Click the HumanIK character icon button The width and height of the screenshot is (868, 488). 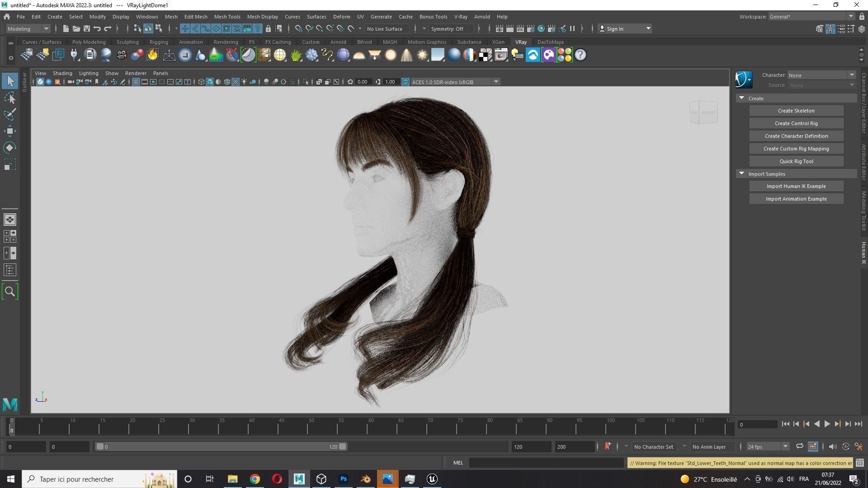[x=743, y=80]
